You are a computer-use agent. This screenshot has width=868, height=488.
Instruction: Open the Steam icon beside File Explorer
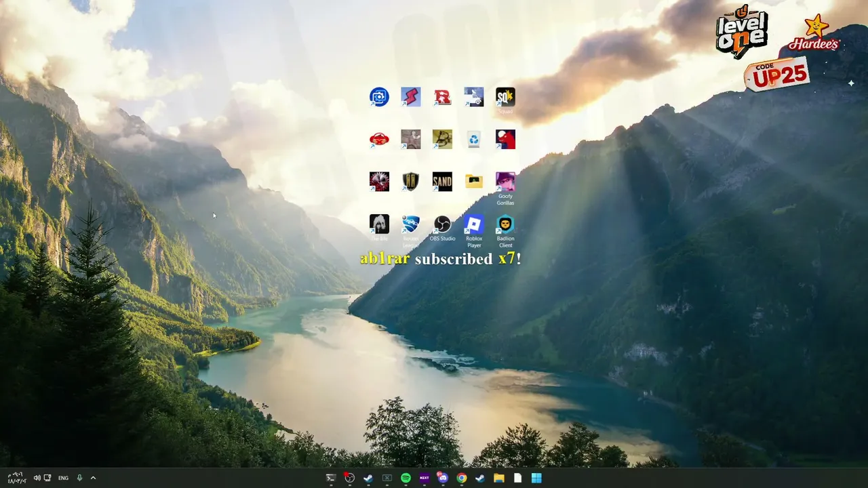point(480,478)
